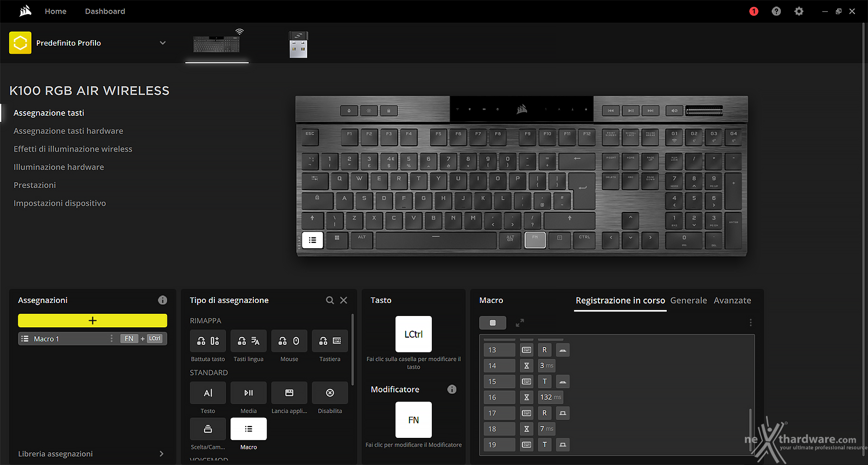Open Prestazioni section
Image resolution: width=868 pixels, height=465 pixels.
point(35,185)
